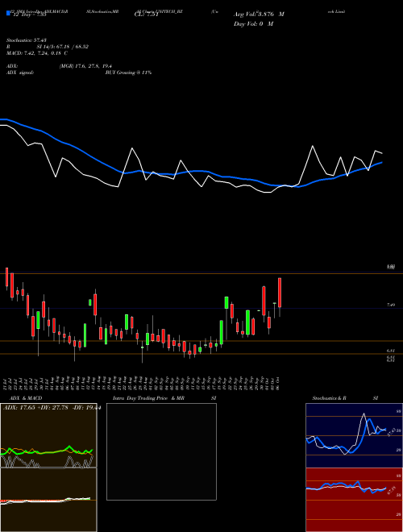Image resolution: width=403 pixels, height=532 pixels.
Task: Click the empty intraday price chart box
Action: click(161, 451)
